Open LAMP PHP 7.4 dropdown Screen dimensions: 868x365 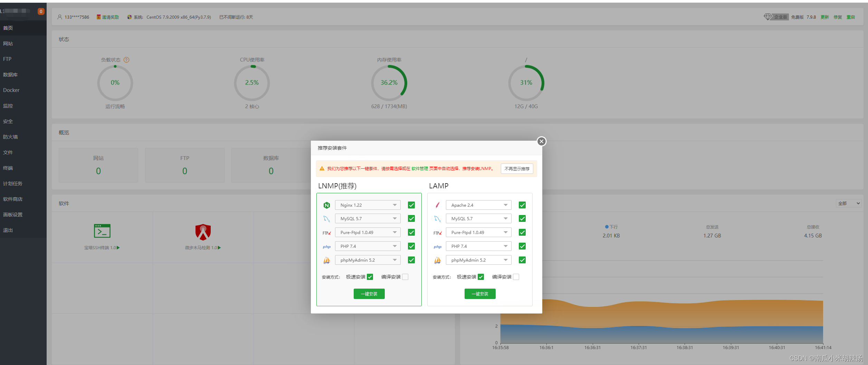[x=479, y=246]
